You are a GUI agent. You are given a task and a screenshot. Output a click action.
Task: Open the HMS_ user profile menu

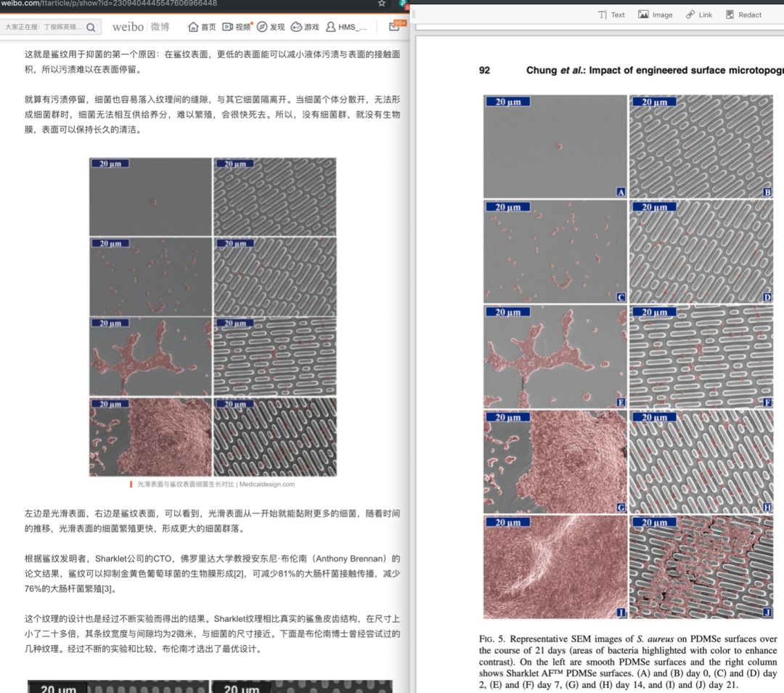tap(346, 27)
